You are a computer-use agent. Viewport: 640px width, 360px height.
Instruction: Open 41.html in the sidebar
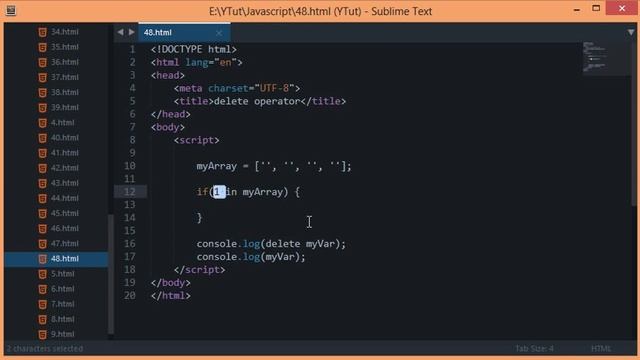(x=64, y=153)
